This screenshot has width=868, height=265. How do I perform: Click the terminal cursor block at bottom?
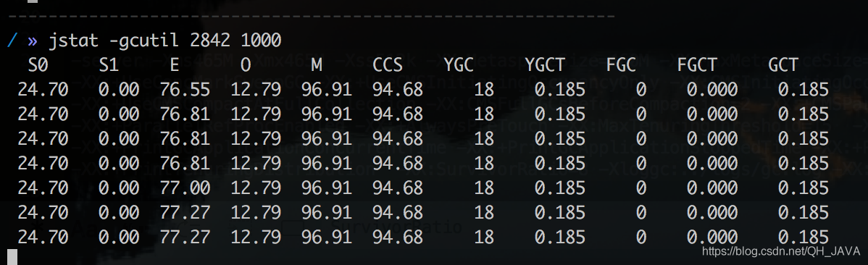(13, 256)
